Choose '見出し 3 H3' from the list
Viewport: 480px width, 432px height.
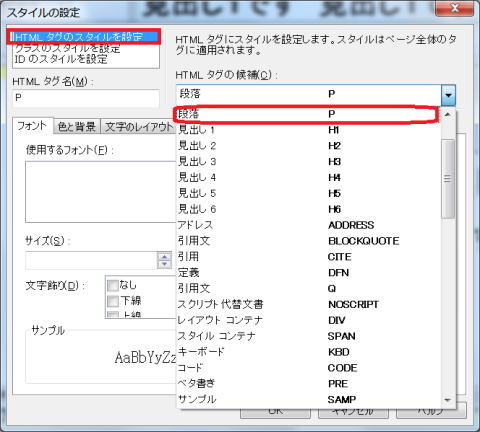coord(308,162)
